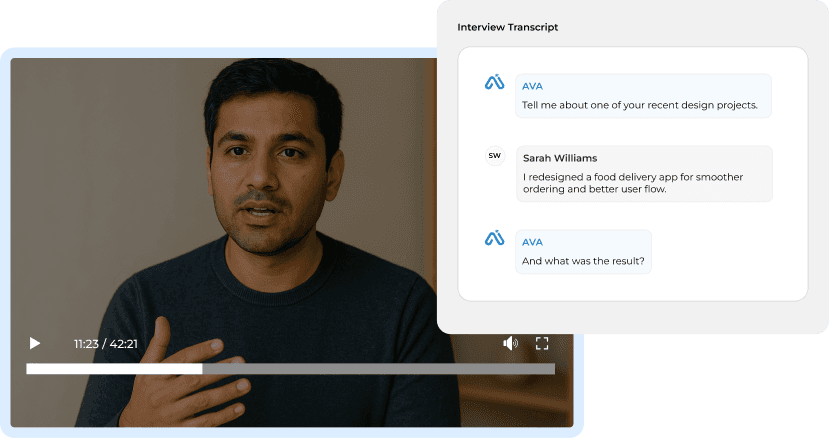This screenshot has width=829, height=438.
Task: Select the Interview Transcript heading
Action: point(507,27)
